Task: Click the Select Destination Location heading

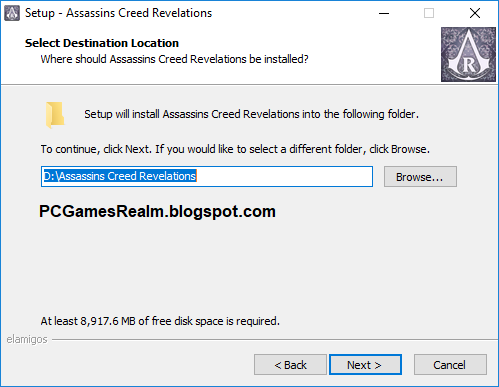Action: pyautogui.click(x=102, y=43)
